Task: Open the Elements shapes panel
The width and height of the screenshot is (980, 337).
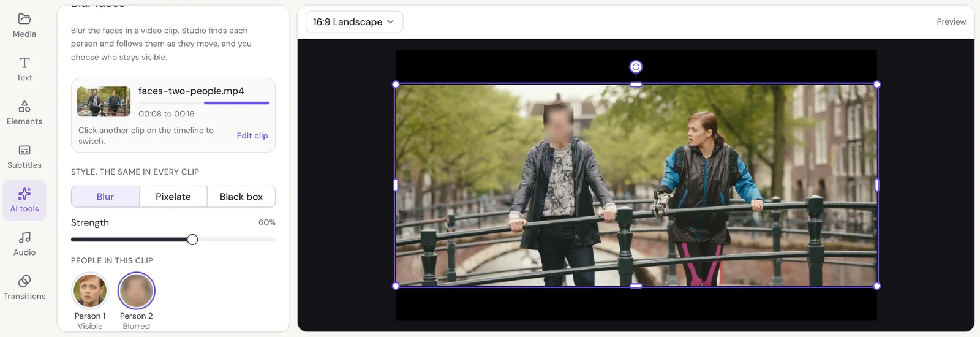Action: pyautogui.click(x=24, y=113)
